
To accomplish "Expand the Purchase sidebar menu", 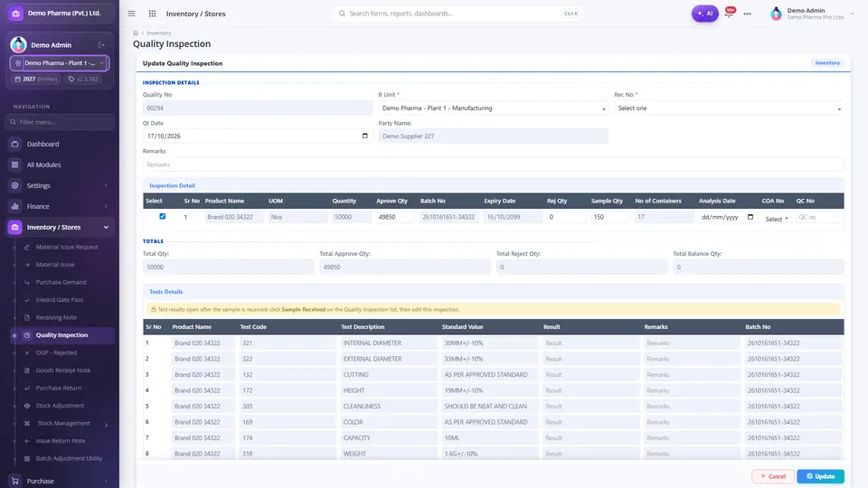I will point(60,481).
